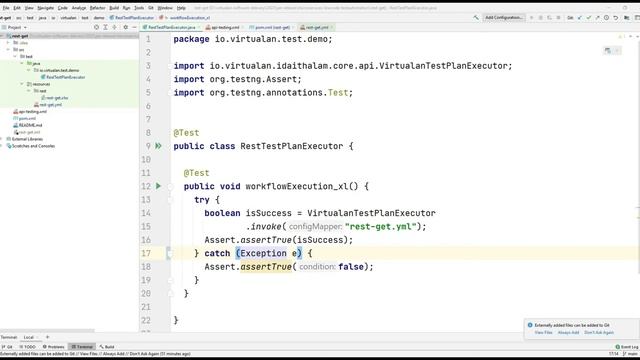This screenshot has height=360, width=640.
Task: Click assertTrue on line 18
Action: pyautogui.click(x=266, y=267)
